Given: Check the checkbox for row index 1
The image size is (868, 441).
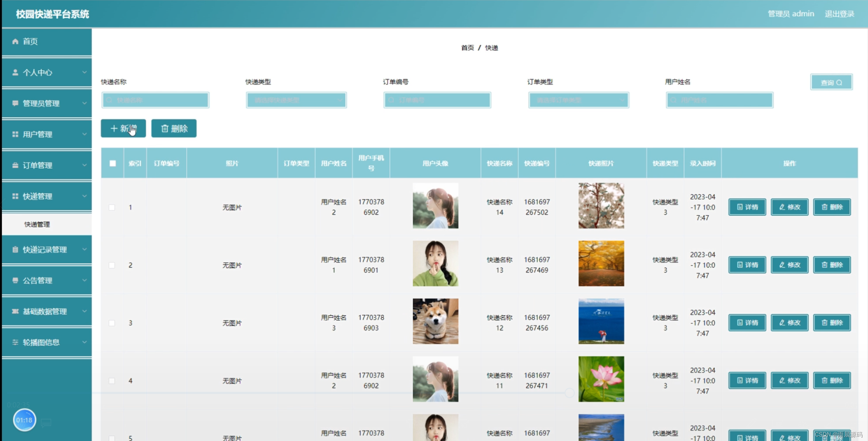Looking at the screenshot, I should (x=112, y=208).
